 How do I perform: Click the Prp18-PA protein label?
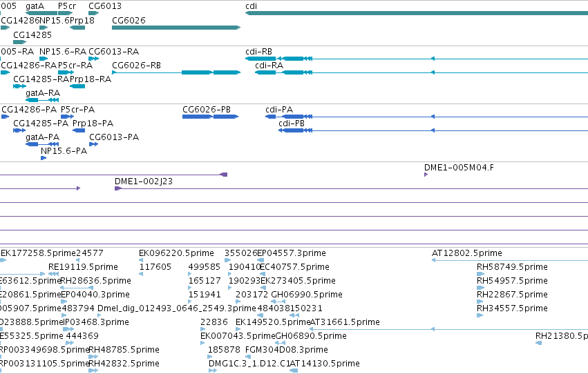coord(93,123)
